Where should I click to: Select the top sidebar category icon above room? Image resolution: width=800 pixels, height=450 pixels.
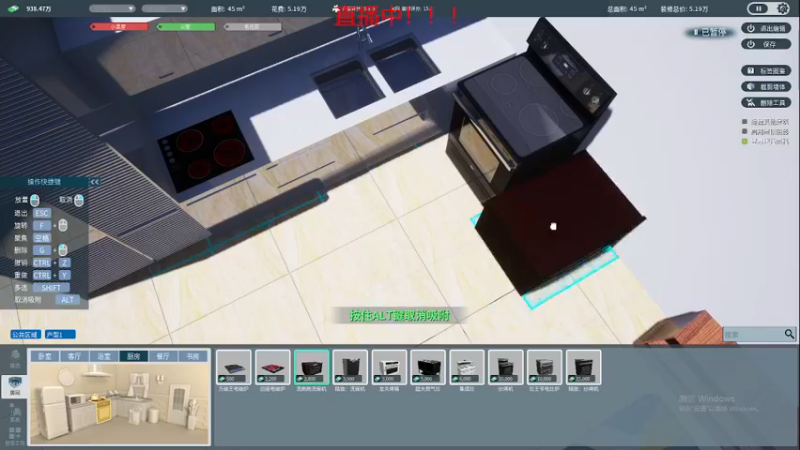click(x=15, y=358)
